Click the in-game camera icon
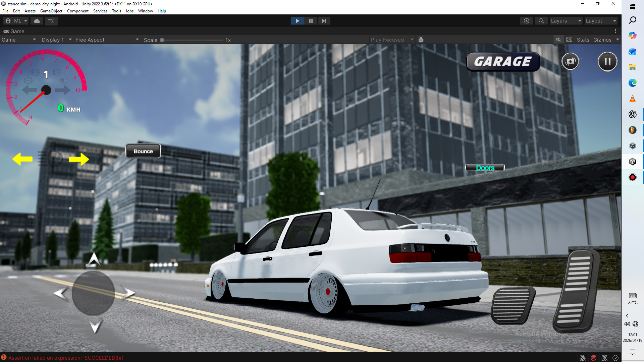Viewport: 644px width, 362px height. tap(570, 62)
